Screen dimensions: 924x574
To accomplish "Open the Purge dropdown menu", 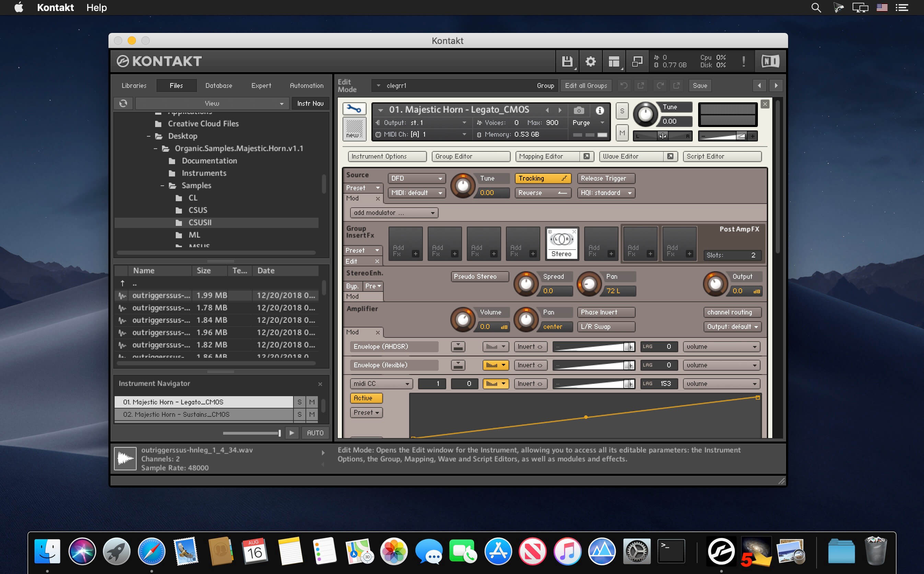I will (x=589, y=123).
